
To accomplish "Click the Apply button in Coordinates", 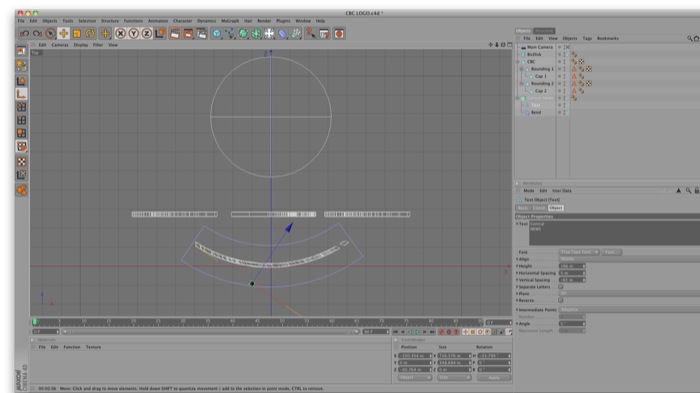I will pyautogui.click(x=494, y=378).
